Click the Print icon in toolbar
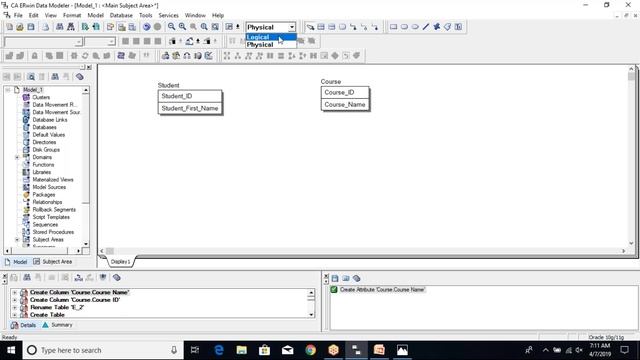The image size is (640, 360). point(46,27)
